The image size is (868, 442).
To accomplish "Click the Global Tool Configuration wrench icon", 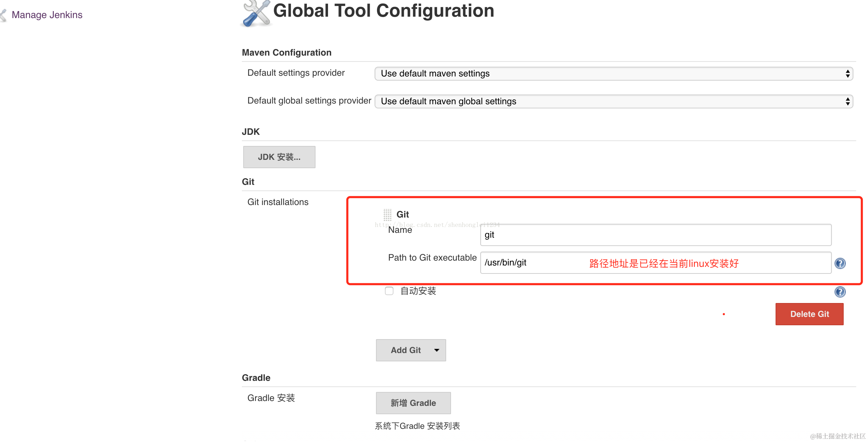I will 256,13.
